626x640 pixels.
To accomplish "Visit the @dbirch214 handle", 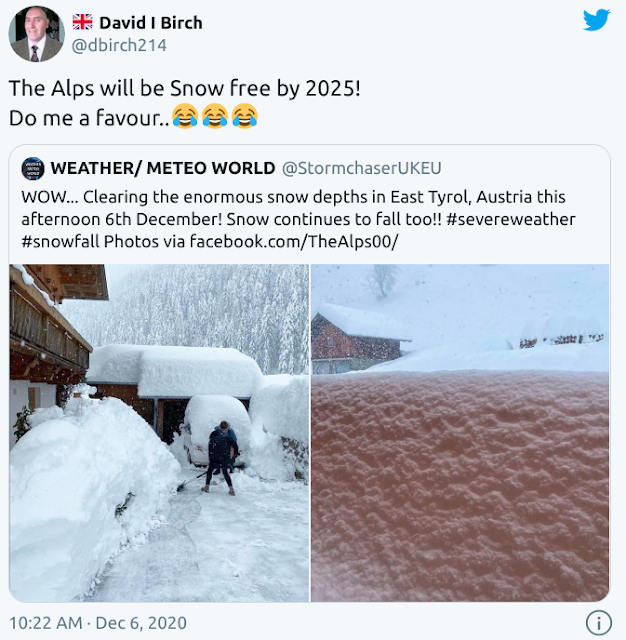I will (119, 45).
